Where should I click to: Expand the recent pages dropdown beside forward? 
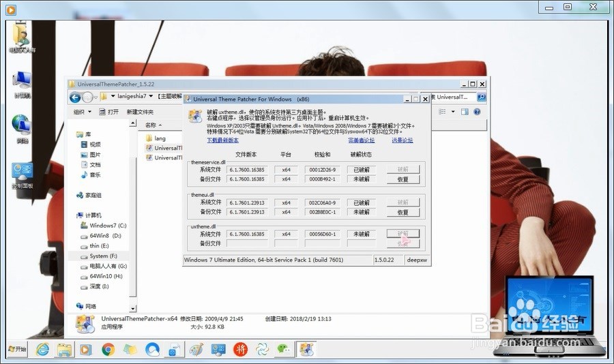96,97
